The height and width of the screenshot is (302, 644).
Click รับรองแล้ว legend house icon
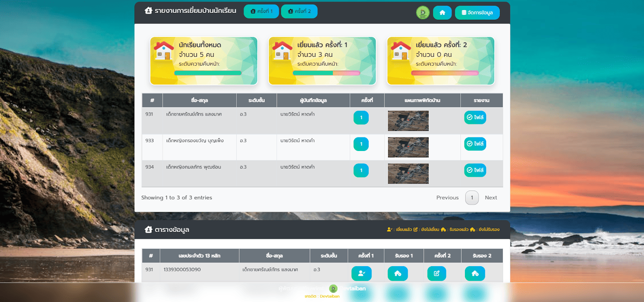click(443, 230)
